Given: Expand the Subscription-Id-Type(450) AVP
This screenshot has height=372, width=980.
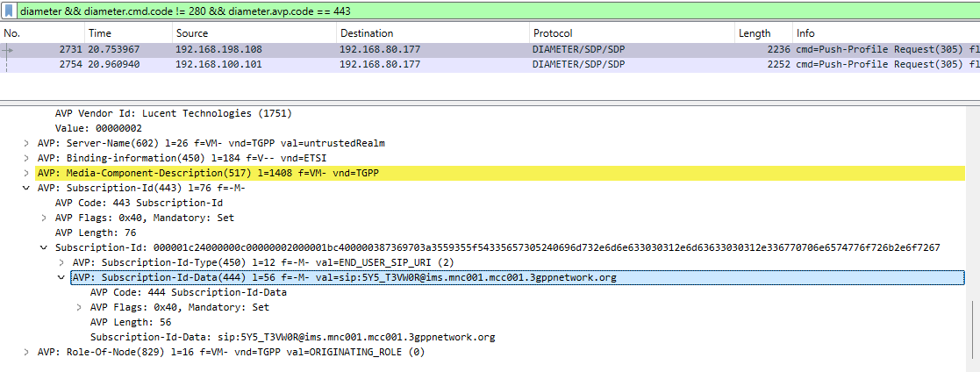Looking at the screenshot, I should 61,262.
